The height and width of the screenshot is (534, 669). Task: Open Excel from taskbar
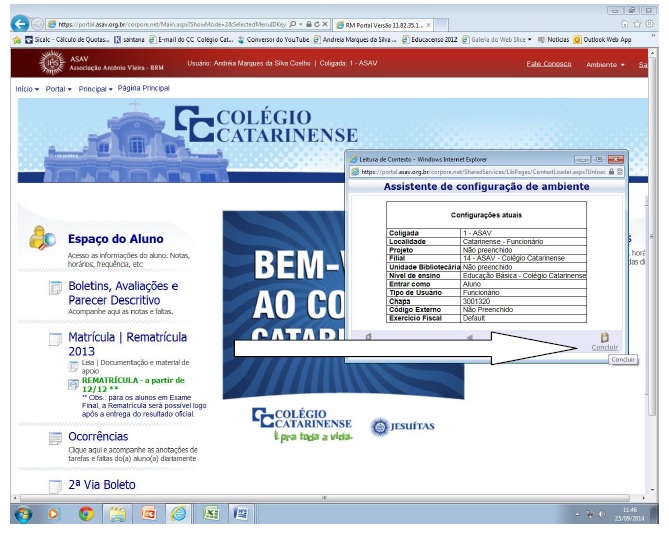211,514
